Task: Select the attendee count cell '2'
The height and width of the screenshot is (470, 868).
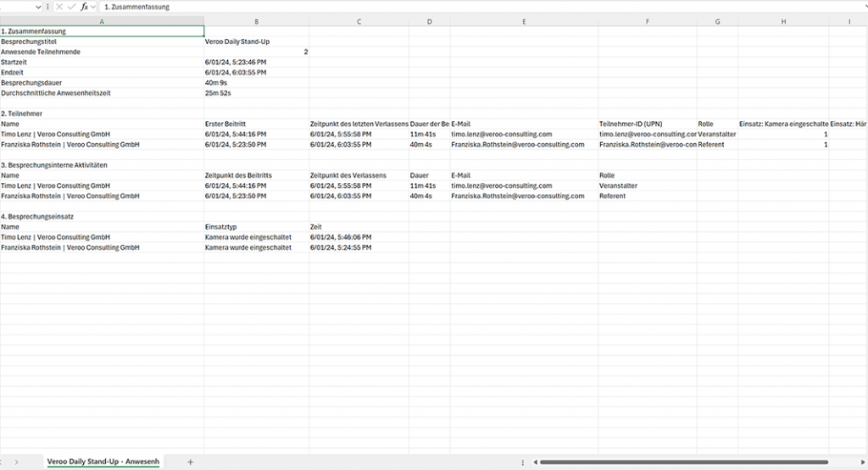Action: 256,52
